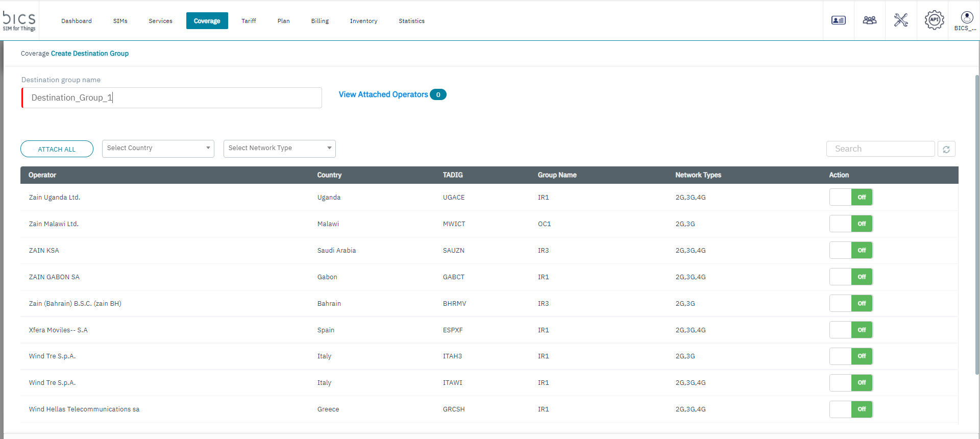This screenshot has width=980, height=439.
Task: Open the BICS user profile icon
Action: pyautogui.click(x=966, y=20)
